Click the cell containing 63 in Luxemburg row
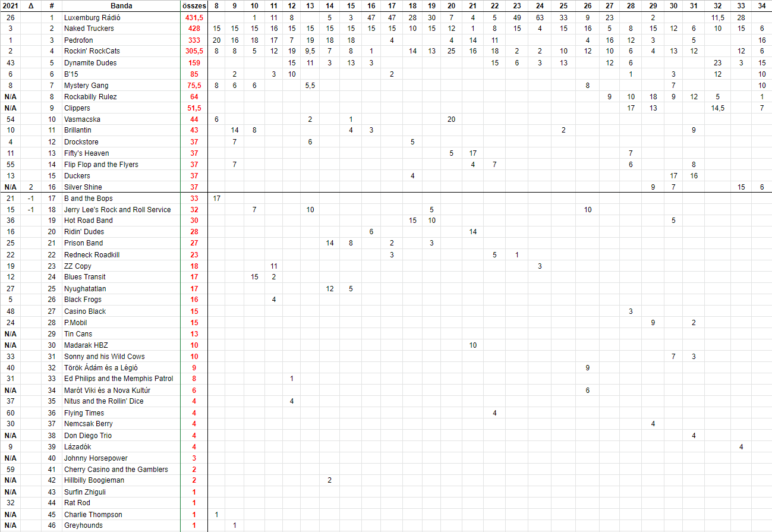Image resolution: width=772 pixels, height=532 pixels. pyautogui.click(x=540, y=18)
